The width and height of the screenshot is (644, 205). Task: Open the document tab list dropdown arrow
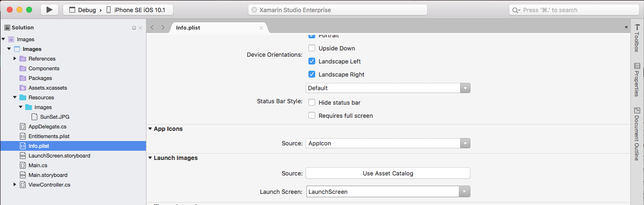point(626,28)
